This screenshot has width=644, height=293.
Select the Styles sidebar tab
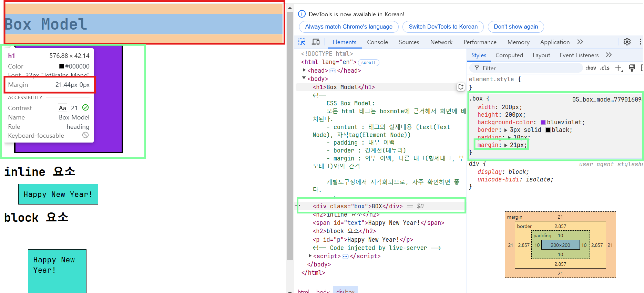479,55
